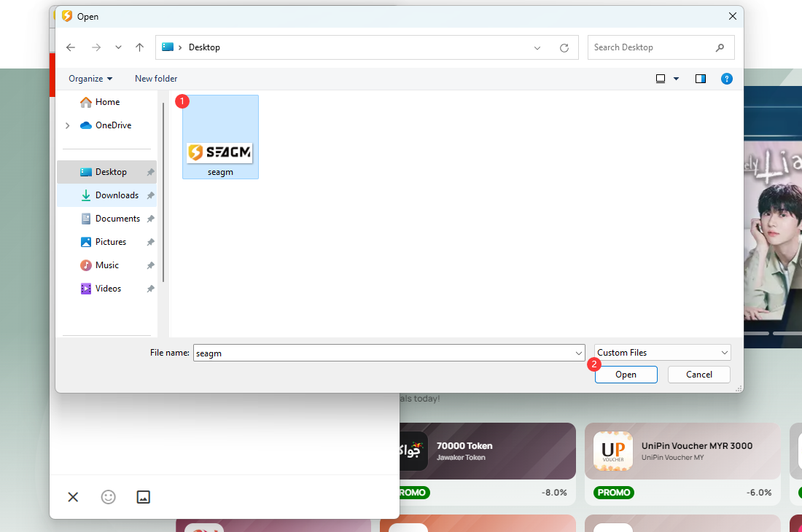Open the Custom Files type dropdown
Image resolution: width=802 pixels, height=532 pixels.
pos(662,353)
